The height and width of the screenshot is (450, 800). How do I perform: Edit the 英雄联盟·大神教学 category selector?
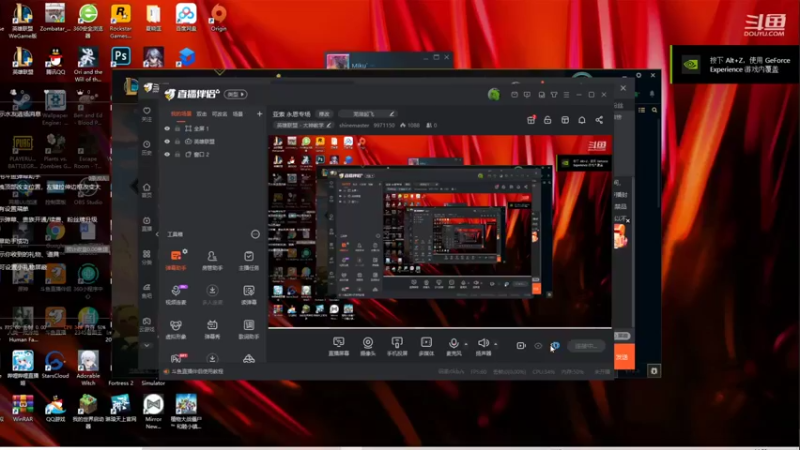tap(304, 125)
